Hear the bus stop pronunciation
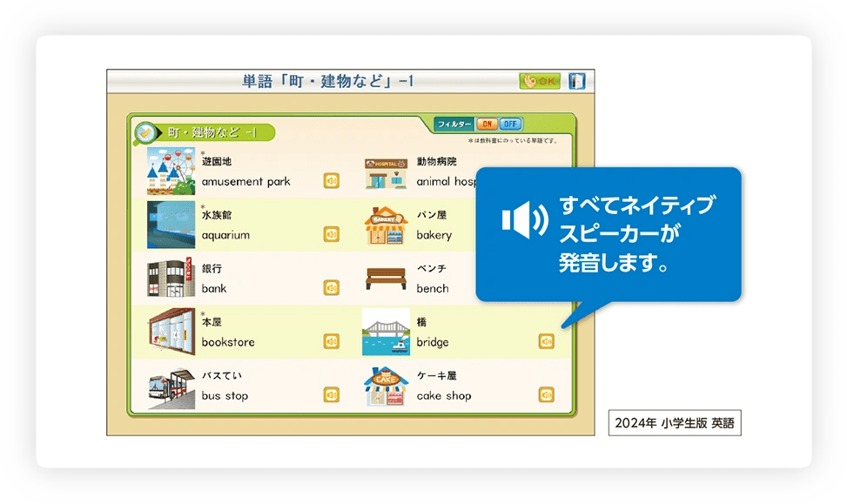Screen dimensions: 847x504 coord(332,395)
